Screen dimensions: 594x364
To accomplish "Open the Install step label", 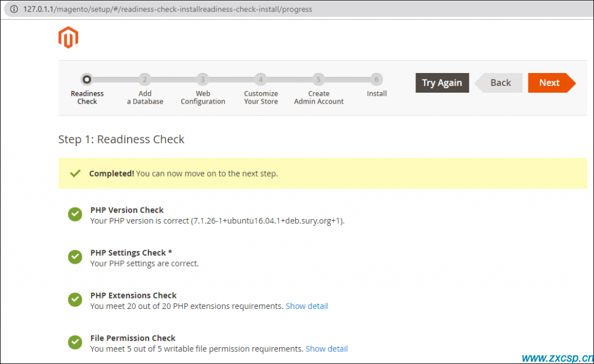I will [377, 93].
